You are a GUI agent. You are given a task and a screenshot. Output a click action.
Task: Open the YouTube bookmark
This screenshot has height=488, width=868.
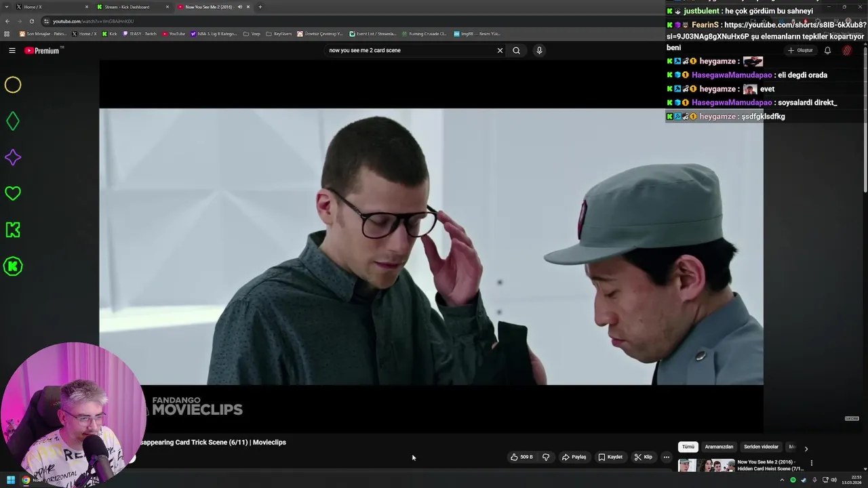(174, 34)
